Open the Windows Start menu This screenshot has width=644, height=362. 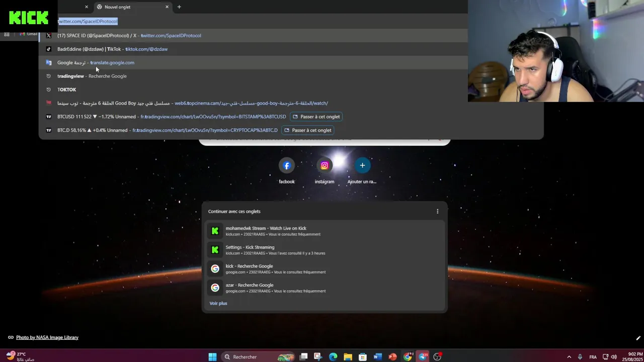[x=212, y=357]
